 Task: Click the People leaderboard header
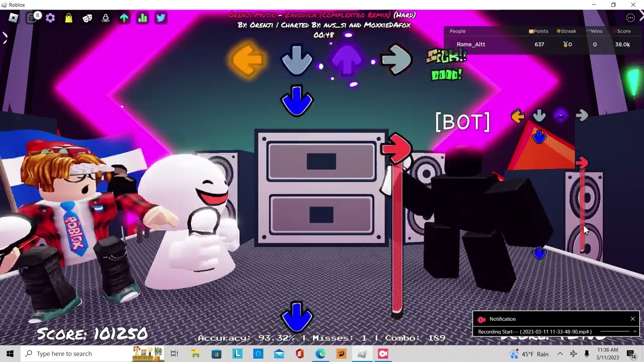tap(457, 31)
